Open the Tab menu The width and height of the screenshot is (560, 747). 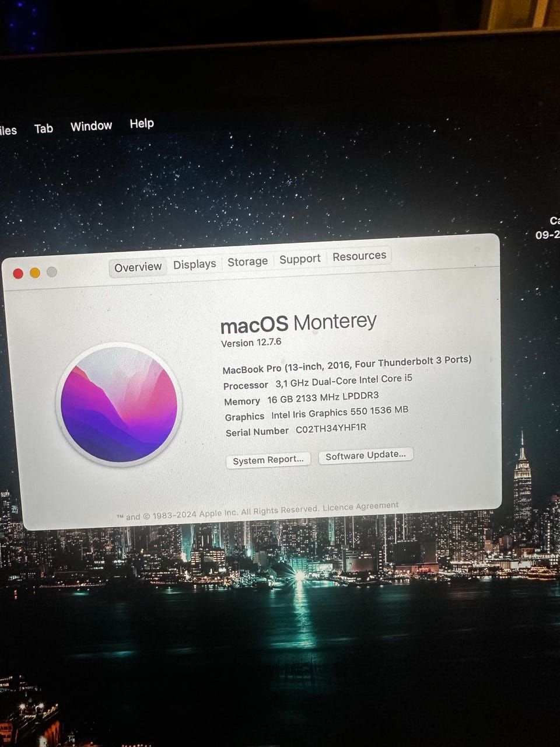tap(44, 128)
